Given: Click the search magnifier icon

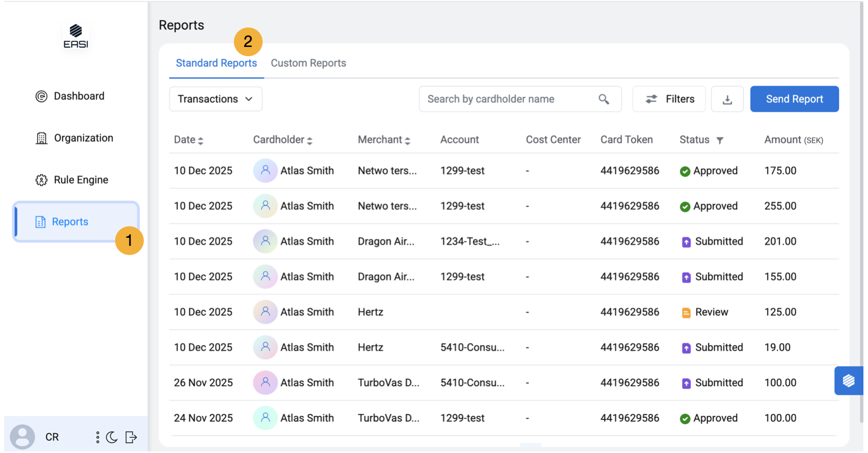Looking at the screenshot, I should [x=604, y=99].
